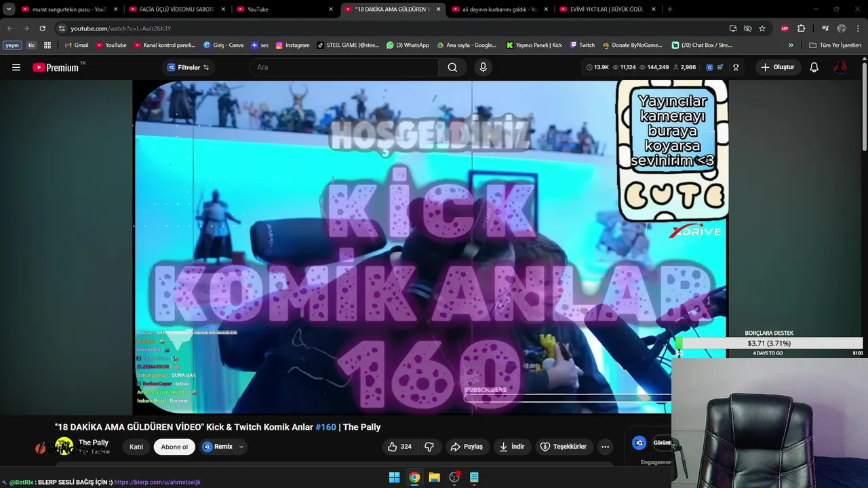
Task: Click the Teşekkürler thanks button
Action: [x=563, y=447]
